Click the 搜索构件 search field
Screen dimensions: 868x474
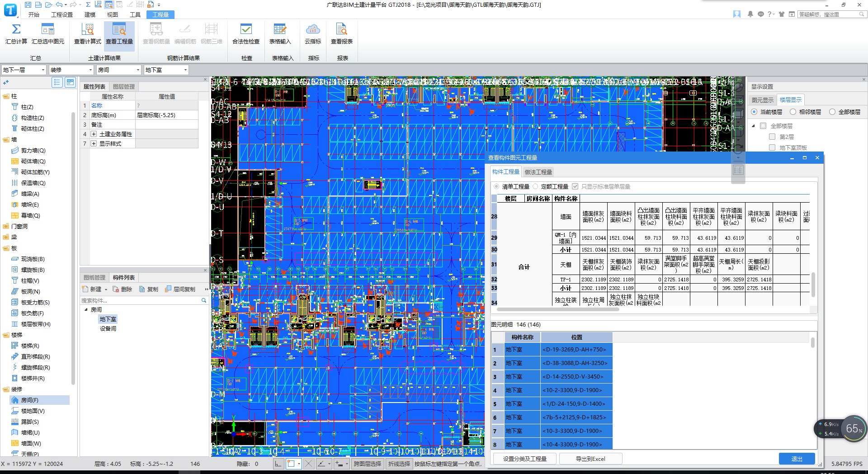(x=140, y=300)
